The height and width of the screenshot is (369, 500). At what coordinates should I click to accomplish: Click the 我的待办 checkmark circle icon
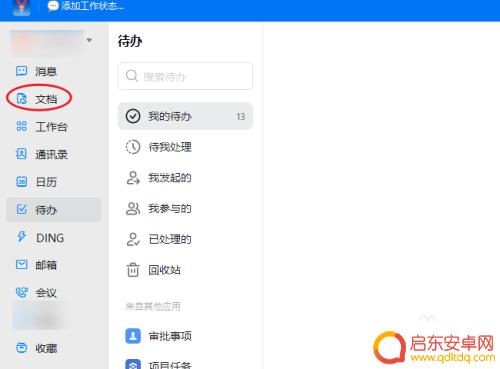pos(133,116)
